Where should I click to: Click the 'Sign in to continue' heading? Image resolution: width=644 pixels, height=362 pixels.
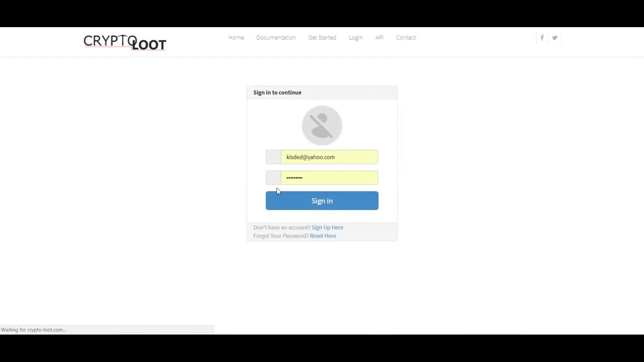[277, 93]
